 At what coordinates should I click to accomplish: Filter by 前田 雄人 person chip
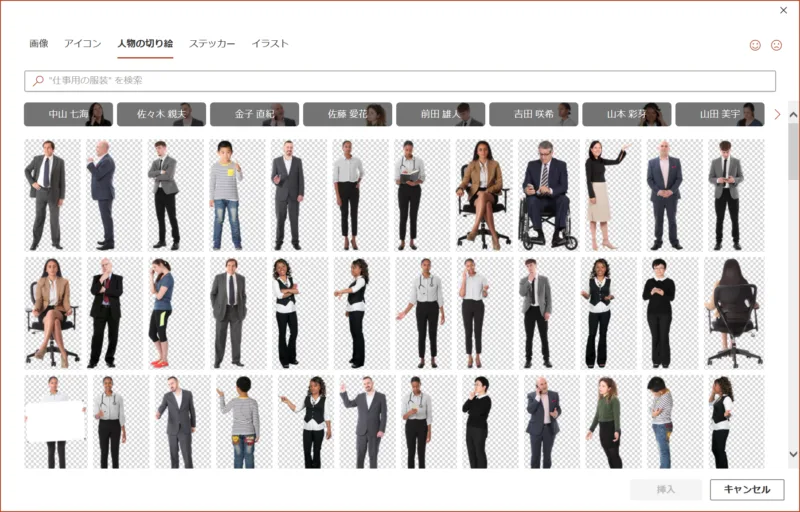pos(440,114)
